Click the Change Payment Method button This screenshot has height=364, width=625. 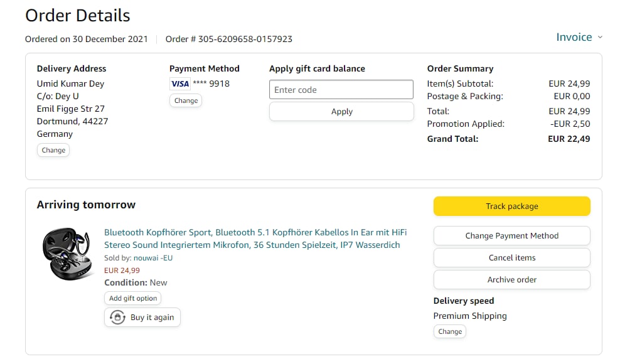click(511, 236)
